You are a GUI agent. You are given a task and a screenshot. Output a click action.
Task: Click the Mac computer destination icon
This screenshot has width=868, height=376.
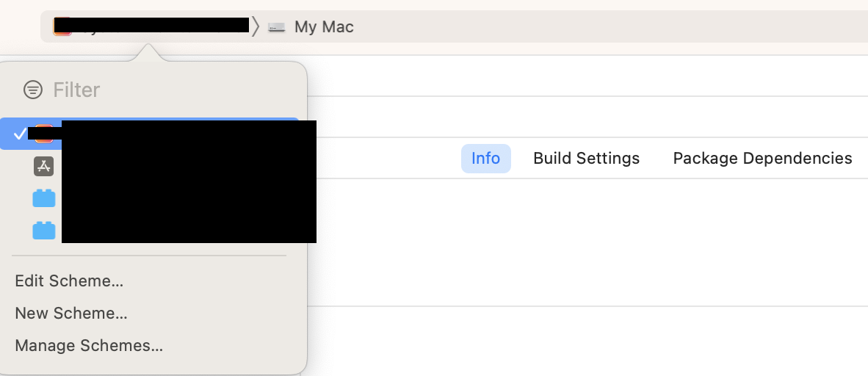click(x=276, y=26)
